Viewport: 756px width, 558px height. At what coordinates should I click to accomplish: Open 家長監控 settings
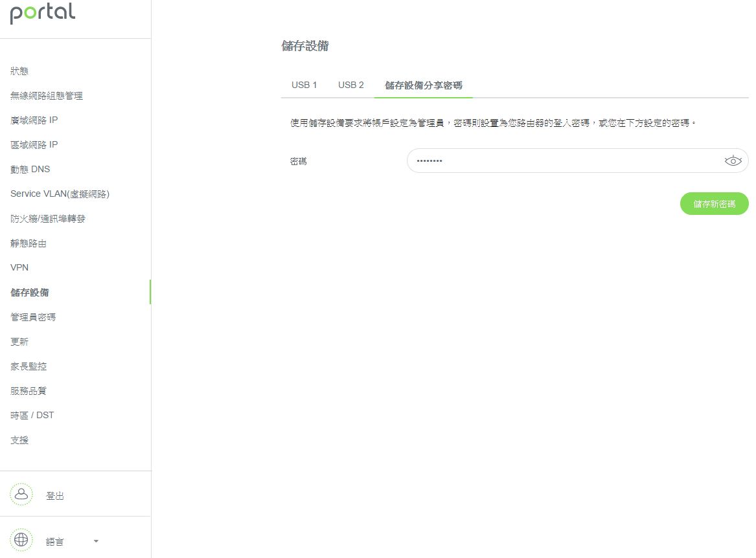pyautogui.click(x=29, y=366)
